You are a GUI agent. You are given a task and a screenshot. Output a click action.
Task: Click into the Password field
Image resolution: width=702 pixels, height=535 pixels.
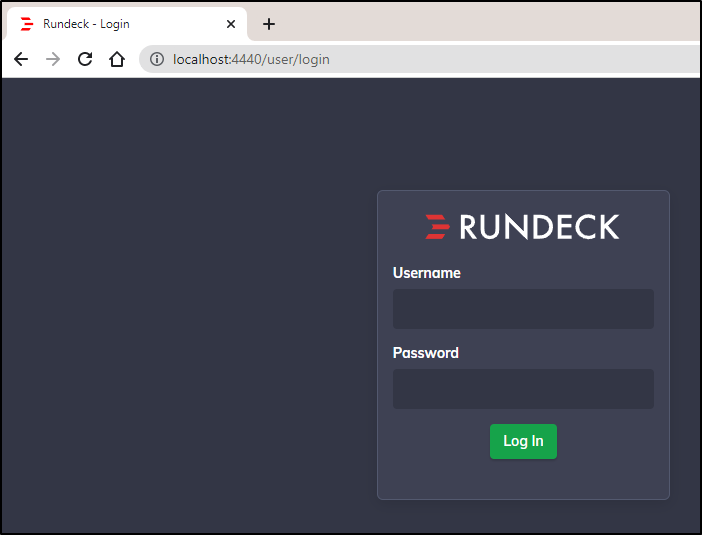tap(523, 389)
